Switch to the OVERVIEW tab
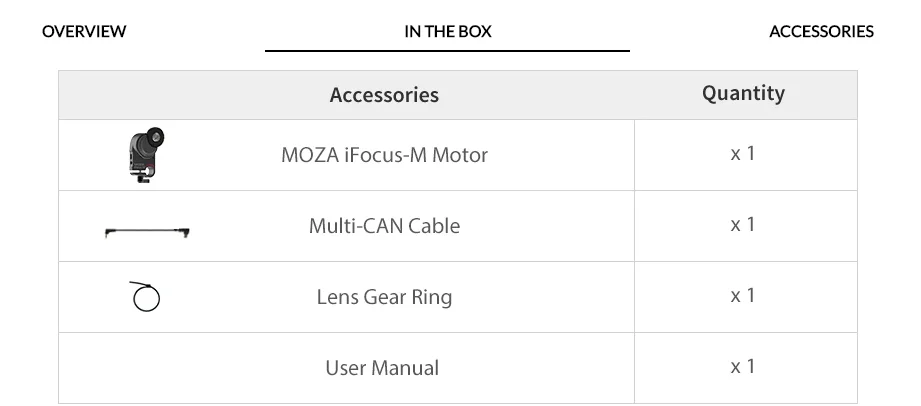This screenshot has height=406, width=921. point(84,31)
